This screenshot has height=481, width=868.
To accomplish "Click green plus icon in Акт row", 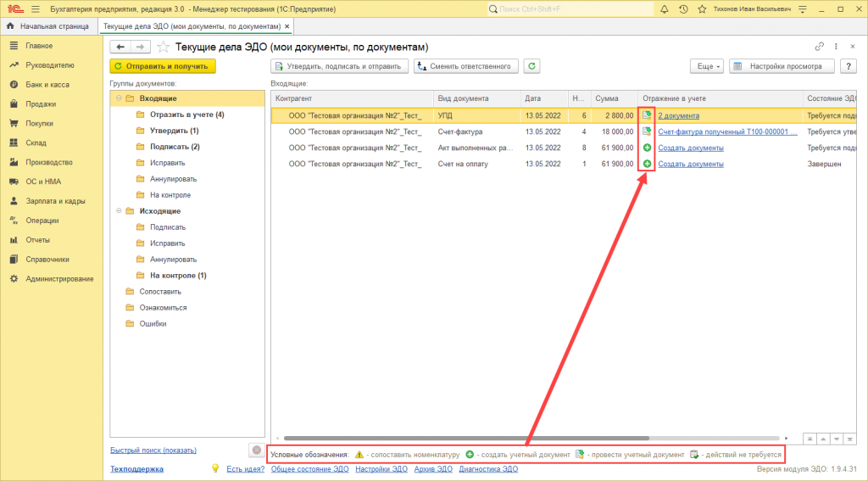I will click(x=647, y=148).
